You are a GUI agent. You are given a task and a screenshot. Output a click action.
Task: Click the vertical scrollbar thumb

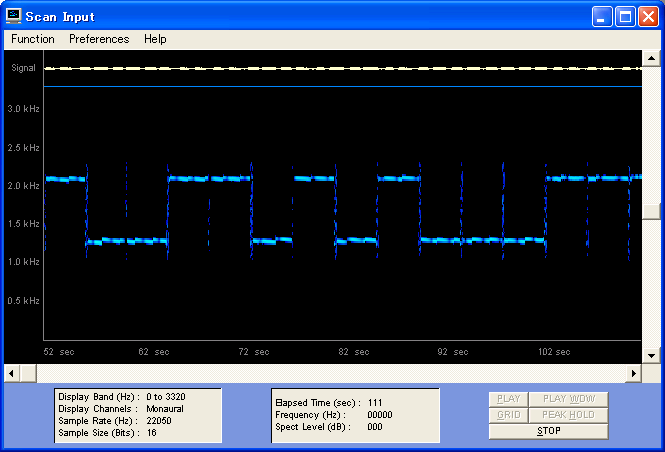(651, 212)
